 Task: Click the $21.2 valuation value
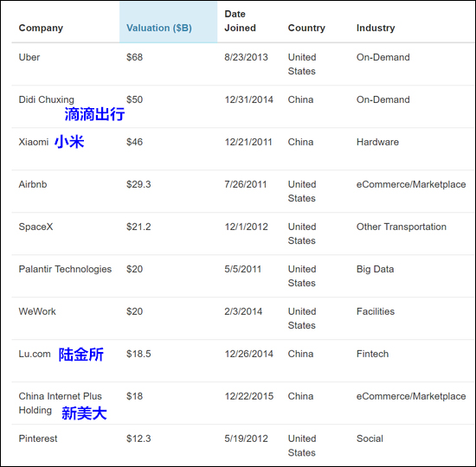(x=138, y=227)
